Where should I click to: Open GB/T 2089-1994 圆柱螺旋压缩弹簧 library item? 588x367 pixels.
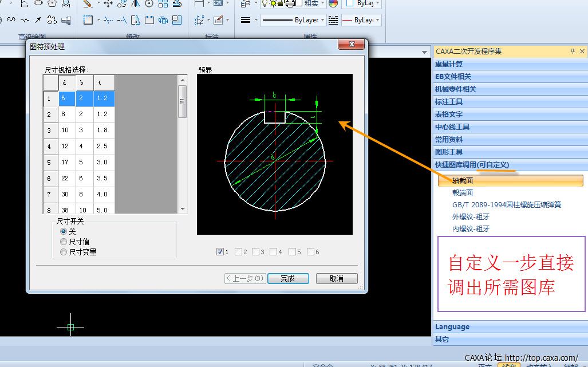(x=506, y=204)
